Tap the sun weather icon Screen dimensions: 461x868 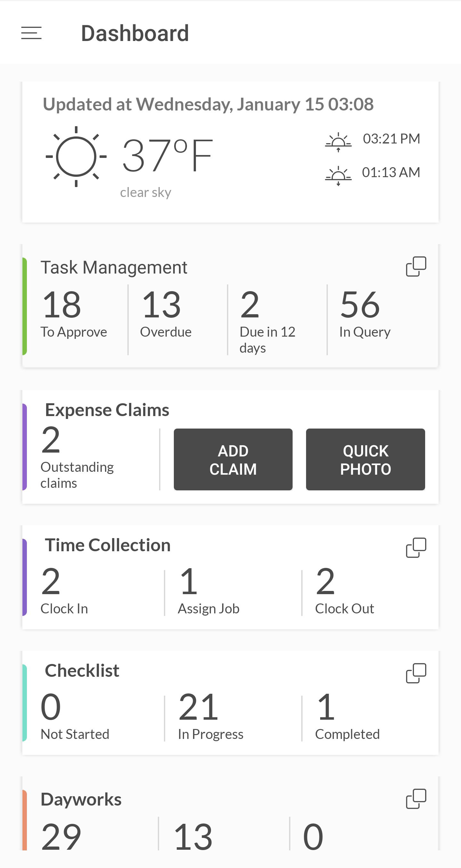(x=76, y=157)
